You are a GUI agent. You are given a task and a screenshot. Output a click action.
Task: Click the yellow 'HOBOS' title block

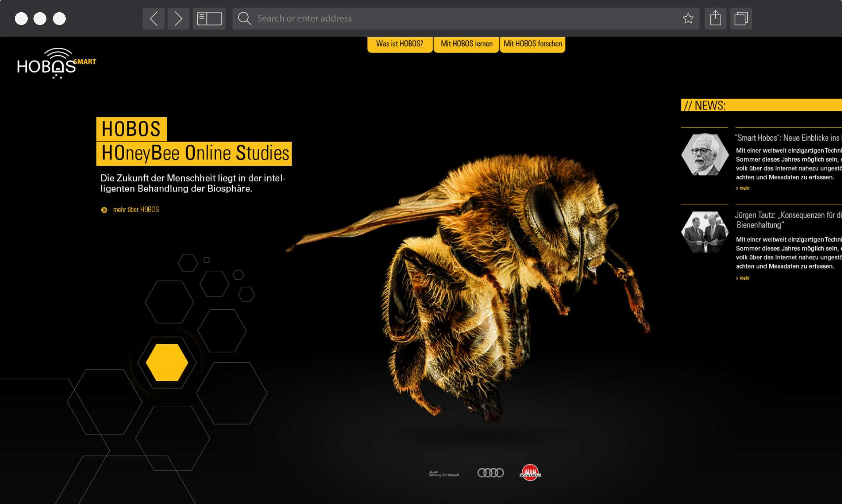coord(132,129)
